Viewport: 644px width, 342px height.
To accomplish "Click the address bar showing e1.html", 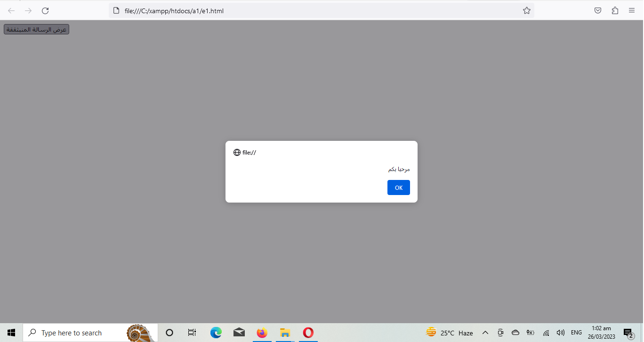I will (320, 11).
